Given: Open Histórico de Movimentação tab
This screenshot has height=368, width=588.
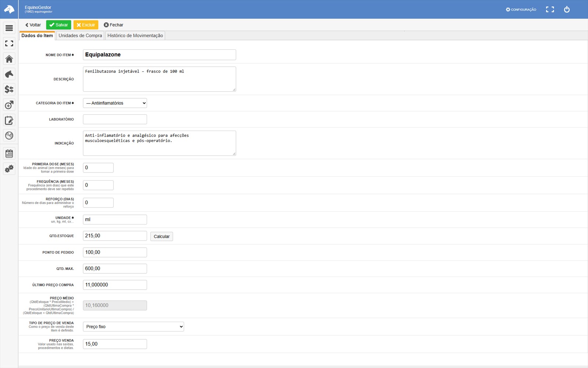Looking at the screenshot, I should [x=135, y=36].
